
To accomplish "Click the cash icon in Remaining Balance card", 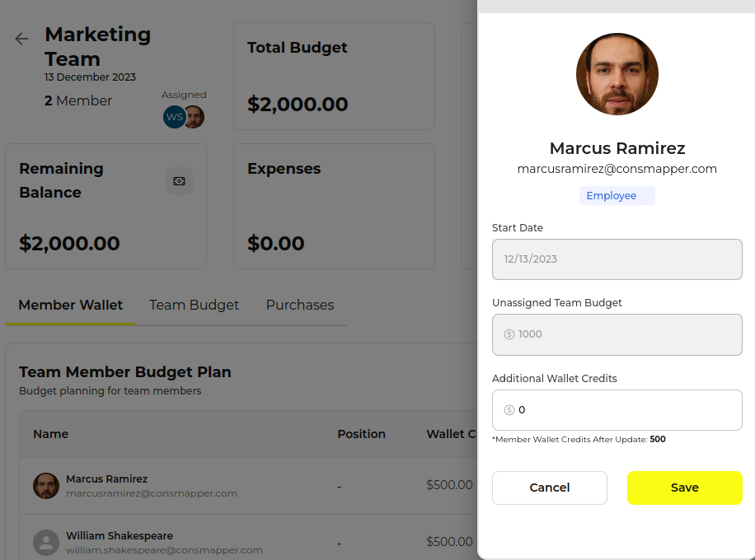I will pos(179,181).
